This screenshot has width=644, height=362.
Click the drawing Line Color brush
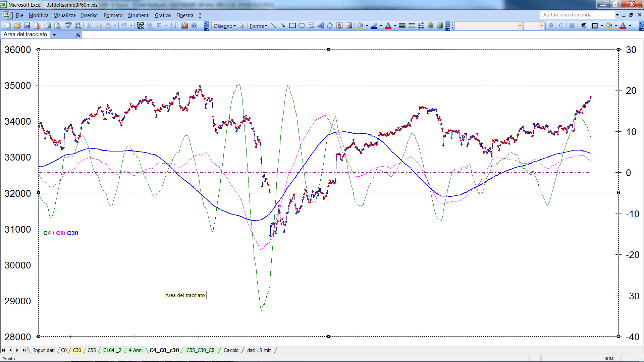374,25
